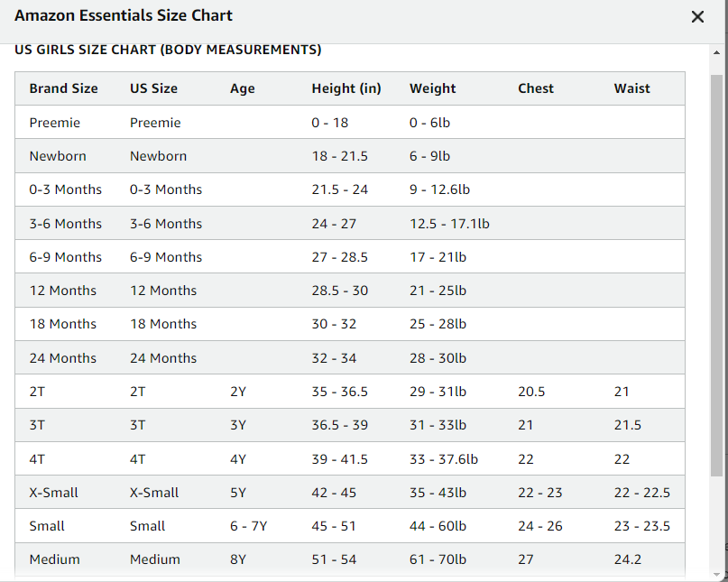Screen dimensions: 728x582
Task: Click the 2T chest value "20.5"
Action: coord(531,392)
